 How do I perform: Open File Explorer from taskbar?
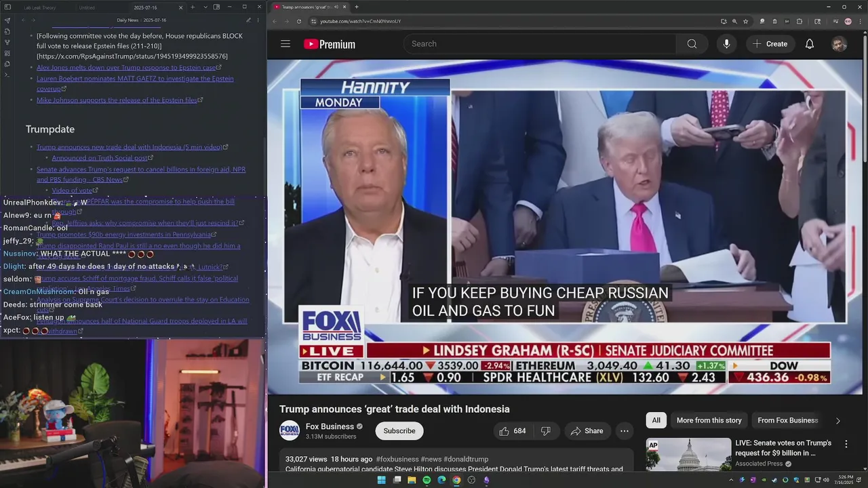pyautogui.click(x=412, y=480)
